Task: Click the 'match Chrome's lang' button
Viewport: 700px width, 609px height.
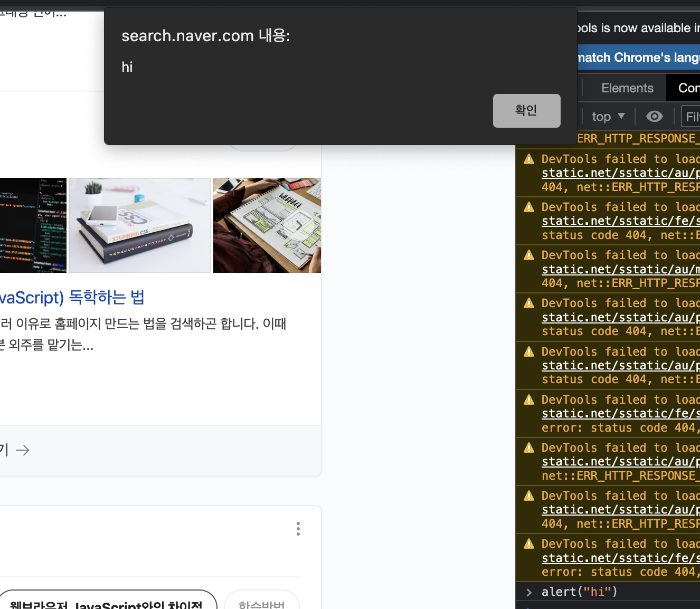Action: [x=638, y=58]
